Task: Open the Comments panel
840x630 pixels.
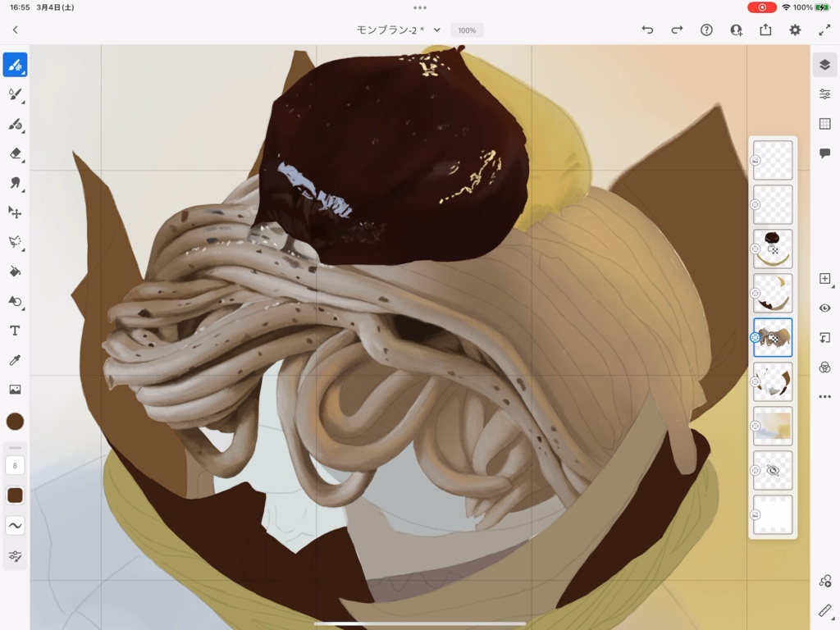Action: [825, 153]
